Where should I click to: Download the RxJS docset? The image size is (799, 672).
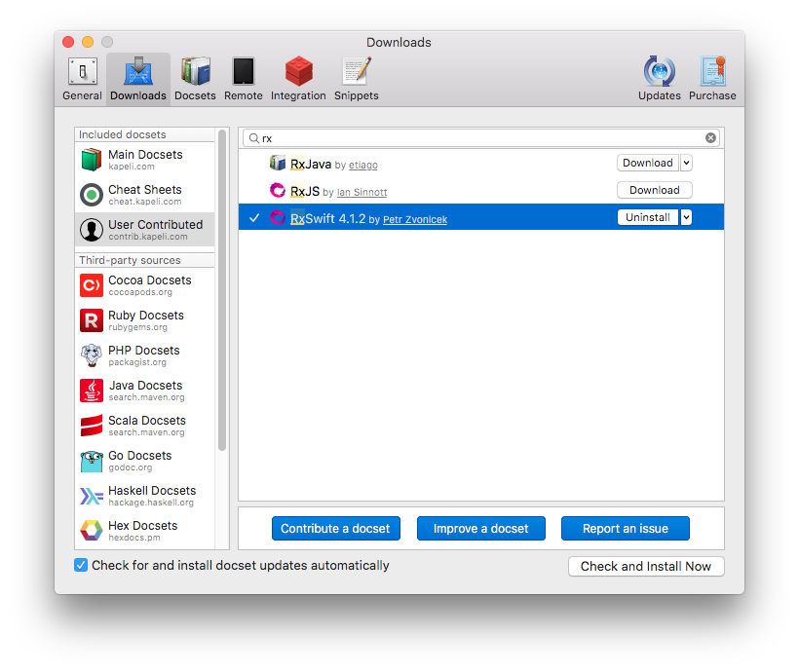(x=654, y=190)
